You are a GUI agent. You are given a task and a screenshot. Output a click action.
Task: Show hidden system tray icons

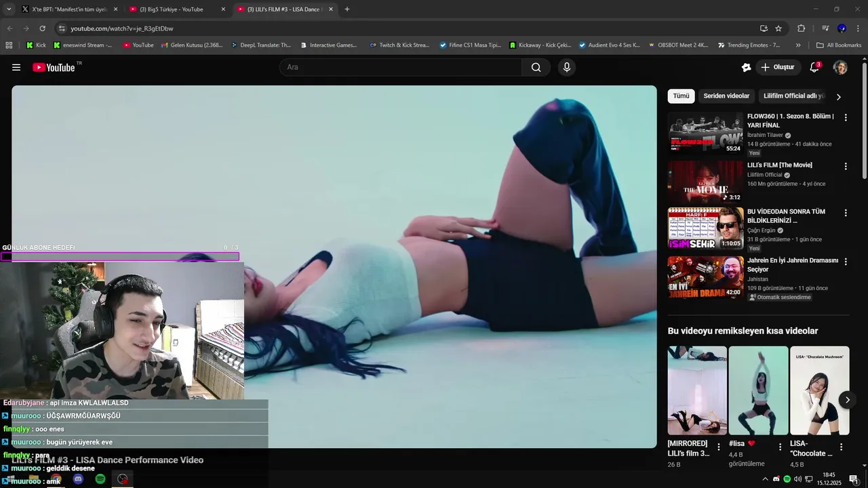click(766, 479)
